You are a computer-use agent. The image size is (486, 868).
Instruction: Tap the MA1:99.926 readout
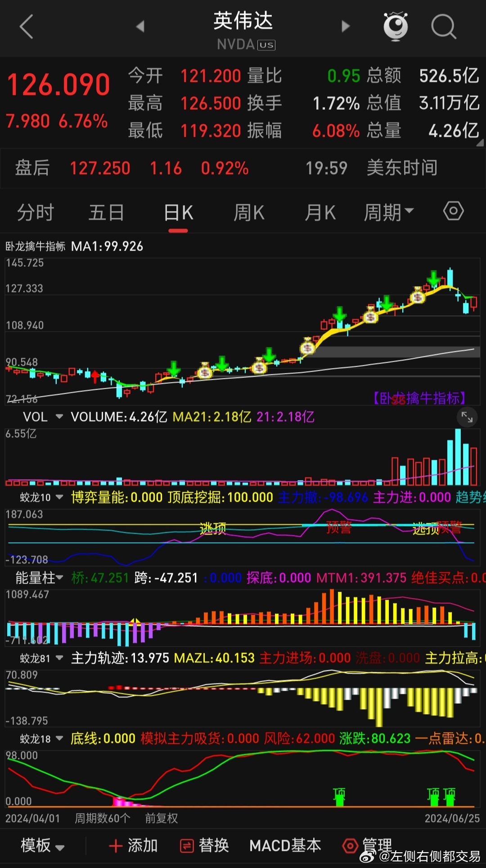coord(107,247)
